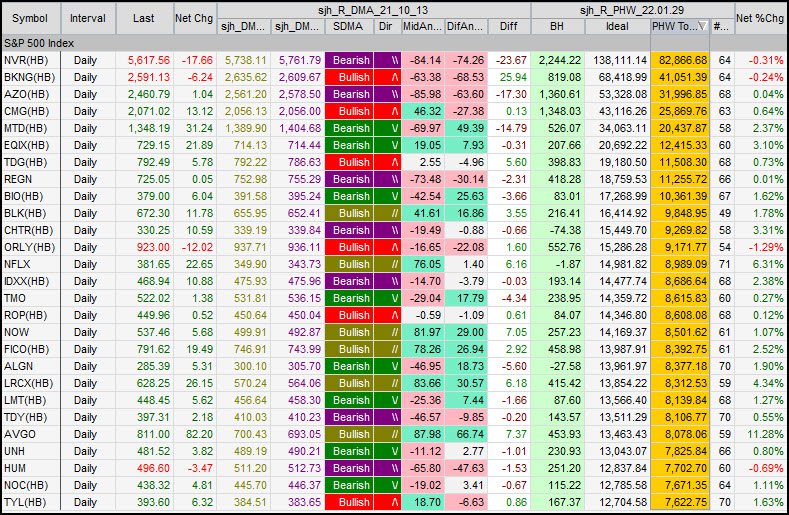Select the NFLX symbol
Screen dimensions: 789x515
pos(17,264)
